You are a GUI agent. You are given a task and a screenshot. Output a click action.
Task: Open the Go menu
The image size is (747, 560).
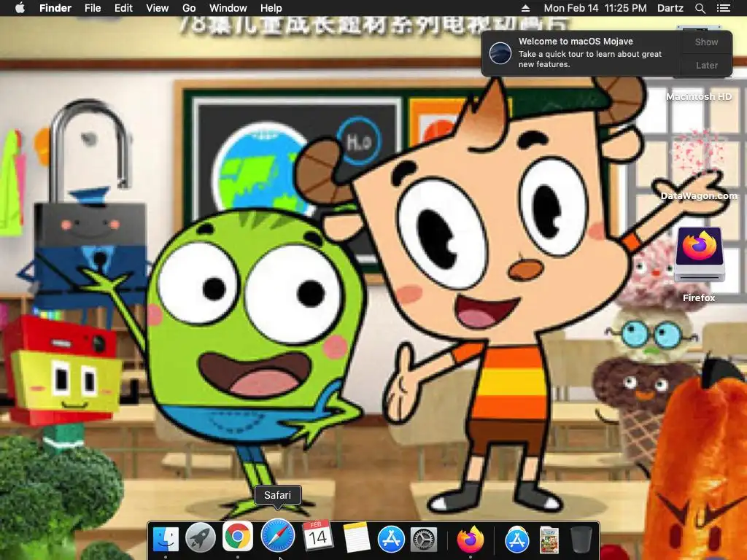189,8
